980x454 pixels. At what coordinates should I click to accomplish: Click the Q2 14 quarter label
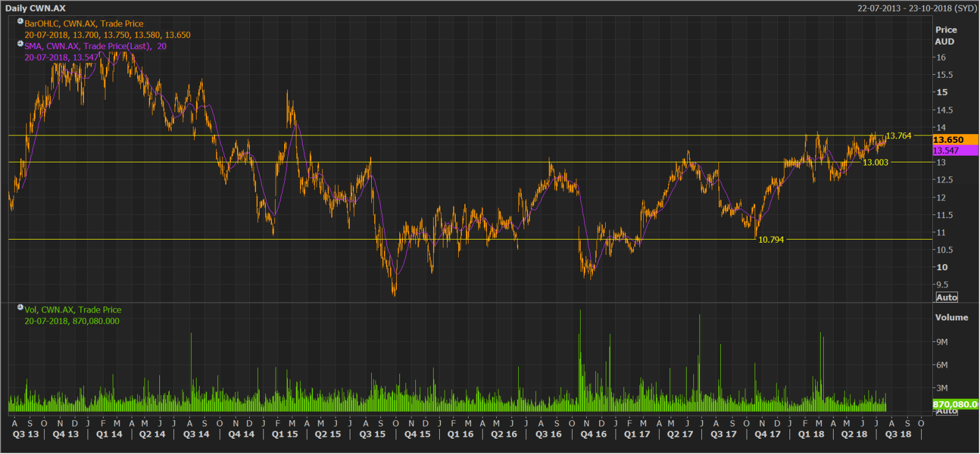(153, 434)
